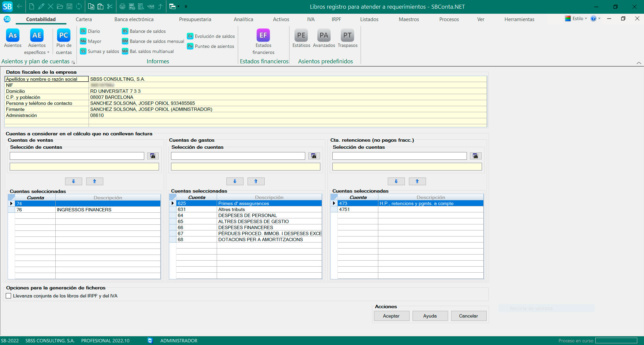The height and width of the screenshot is (345, 644).
Task: Click the print icon in title toolbar
Action: pos(122,6)
